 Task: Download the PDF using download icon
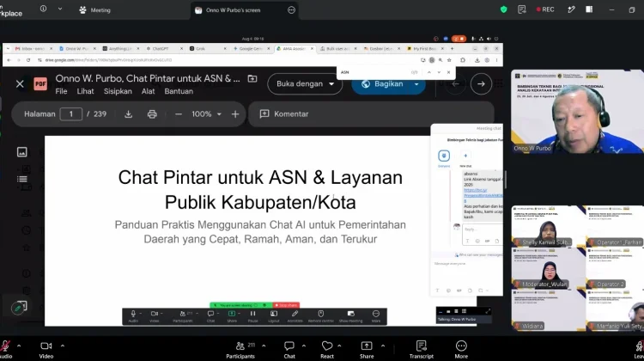[128, 114]
